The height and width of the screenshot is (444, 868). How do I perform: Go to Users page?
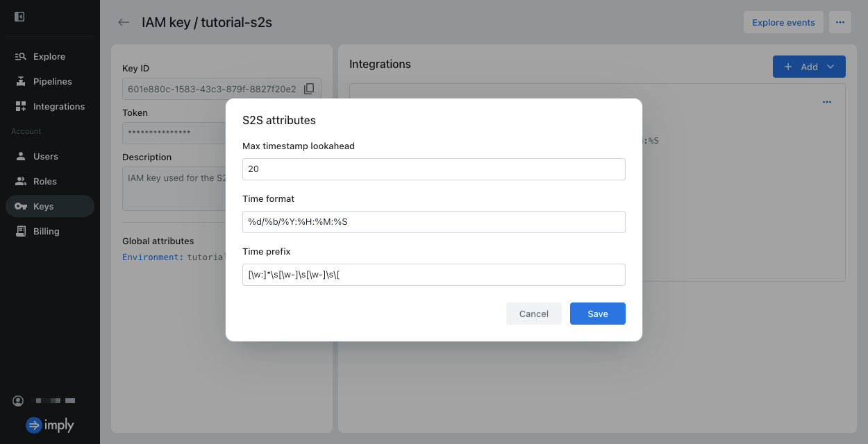(49, 156)
